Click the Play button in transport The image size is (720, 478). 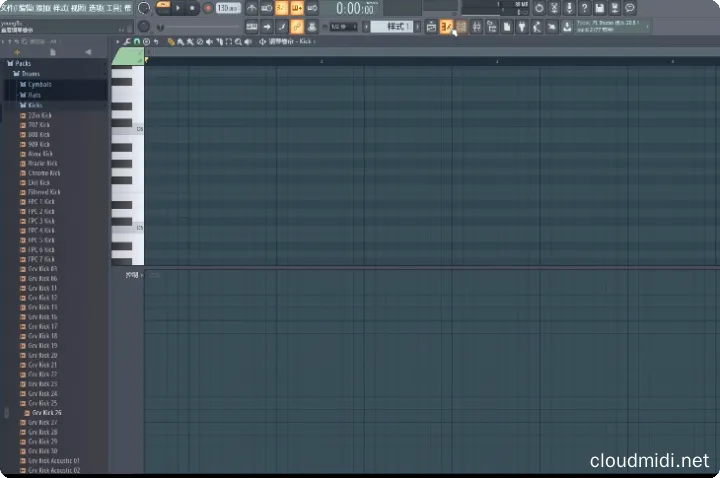point(178,8)
